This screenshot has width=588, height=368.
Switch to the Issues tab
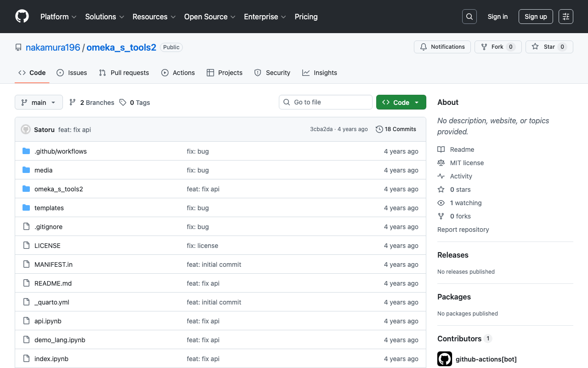click(72, 73)
